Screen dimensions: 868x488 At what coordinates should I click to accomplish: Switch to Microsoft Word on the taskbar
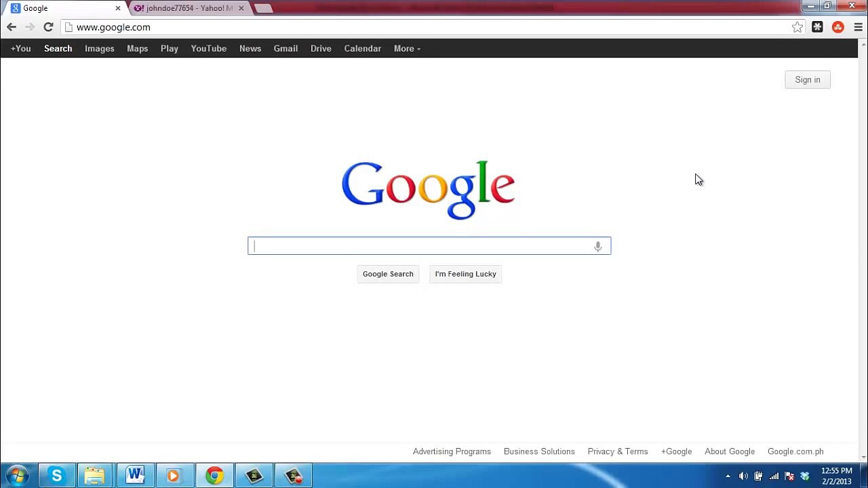pos(135,476)
